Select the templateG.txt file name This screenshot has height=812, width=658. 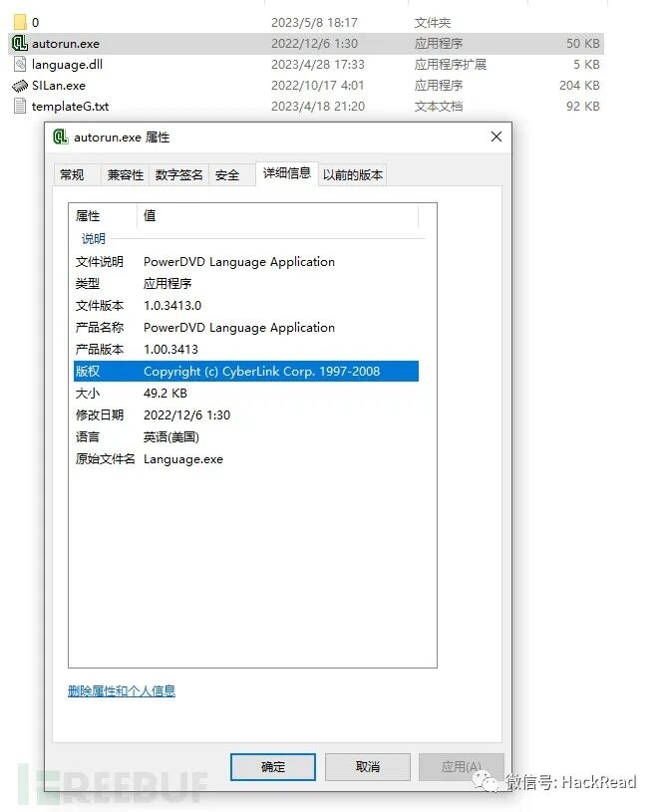[71, 107]
